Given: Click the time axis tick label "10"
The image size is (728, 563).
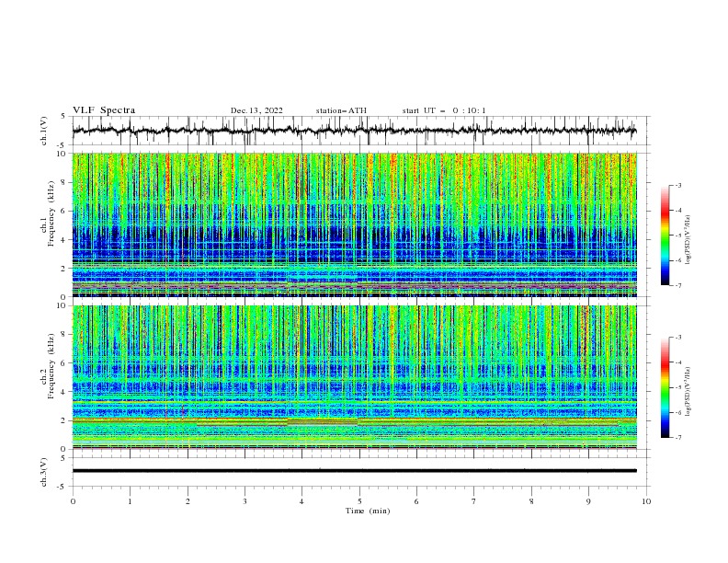Looking at the screenshot, I should tap(646, 501).
